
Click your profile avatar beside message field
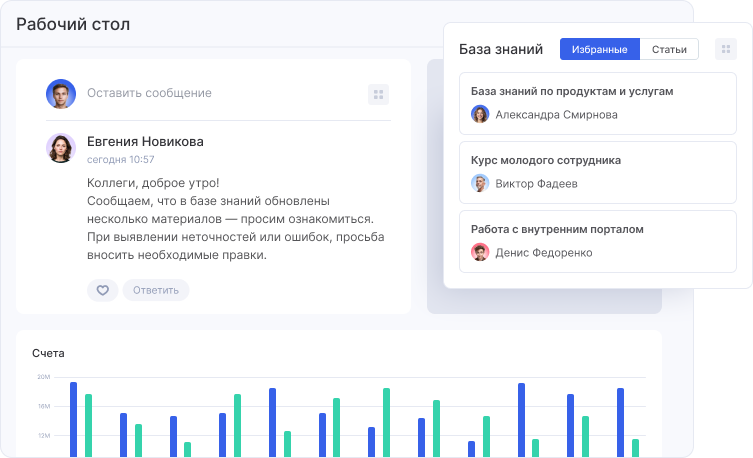[61, 94]
